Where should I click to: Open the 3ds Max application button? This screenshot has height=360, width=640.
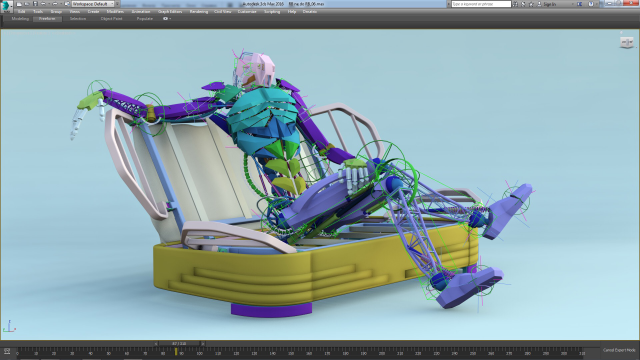[6, 6]
